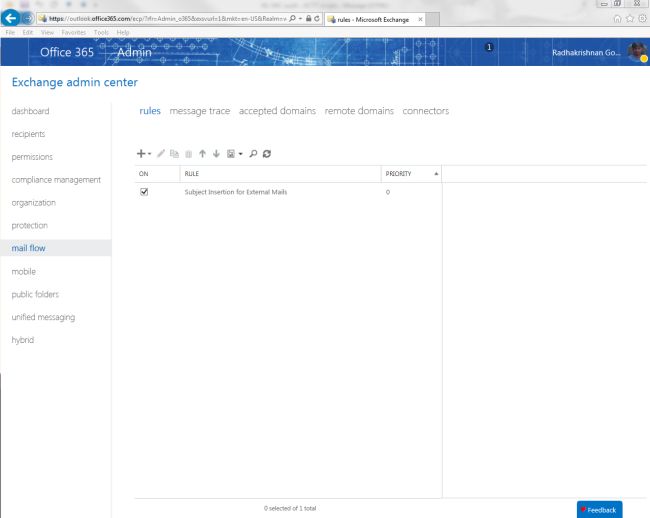Click the user profile picture
This screenshot has width=650, height=518.
pos(637,52)
